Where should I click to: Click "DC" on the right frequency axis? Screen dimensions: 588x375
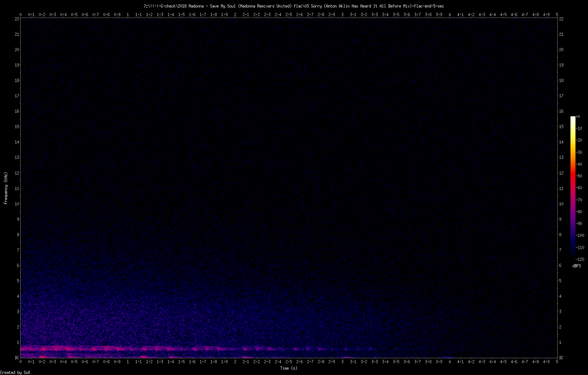(561, 358)
